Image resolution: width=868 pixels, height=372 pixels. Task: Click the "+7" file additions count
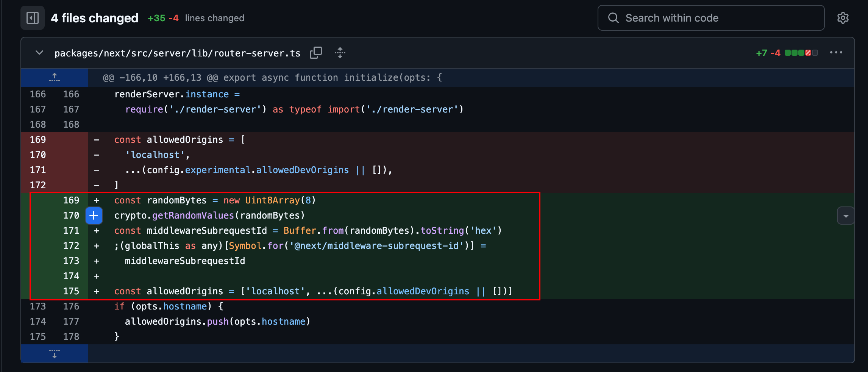tap(761, 53)
